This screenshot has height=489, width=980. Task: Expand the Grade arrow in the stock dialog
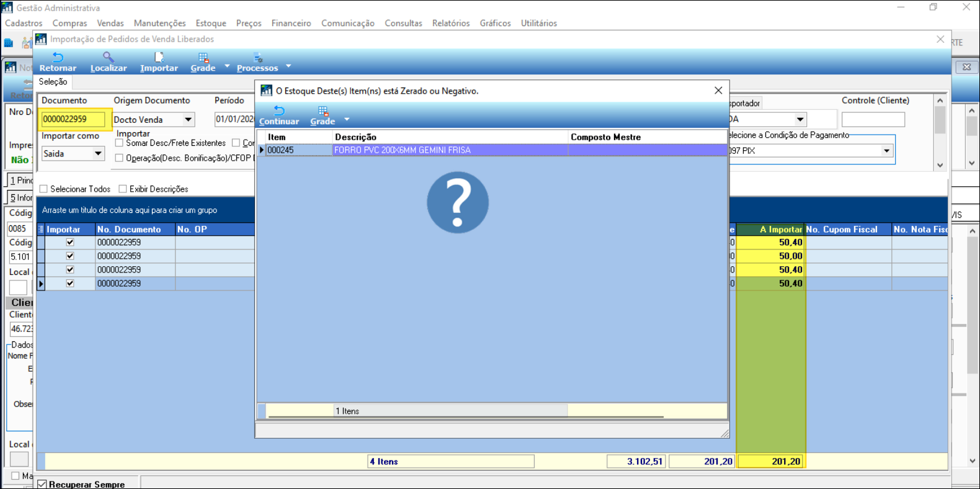pyautogui.click(x=347, y=119)
